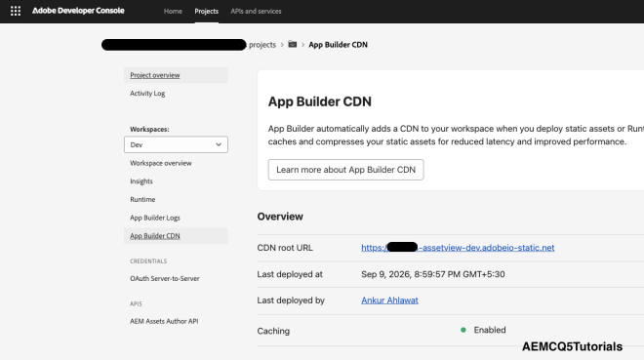Image resolution: width=644 pixels, height=360 pixels.
Task: Open Project overview in sidebar
Action: click(176, 75)
